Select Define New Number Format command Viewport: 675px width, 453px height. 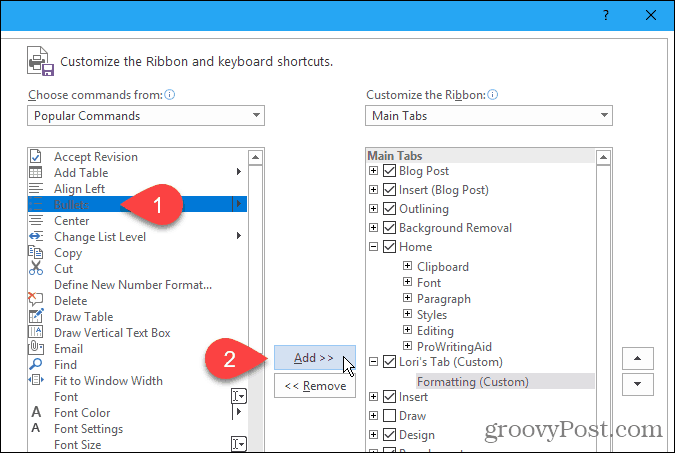133,285
